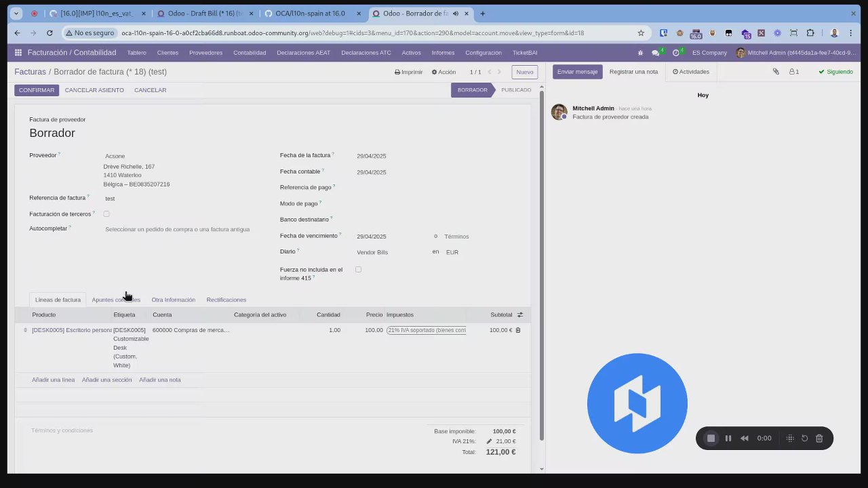Screen dimensions: 868x488
Task: Open the browser extensions puzzle icon
Action: [810, 33]
